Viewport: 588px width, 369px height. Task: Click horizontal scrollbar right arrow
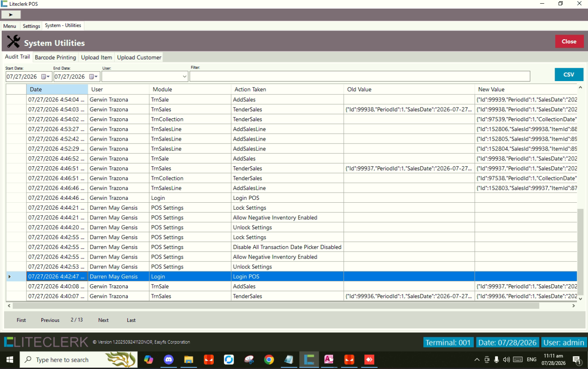[574, 306]
